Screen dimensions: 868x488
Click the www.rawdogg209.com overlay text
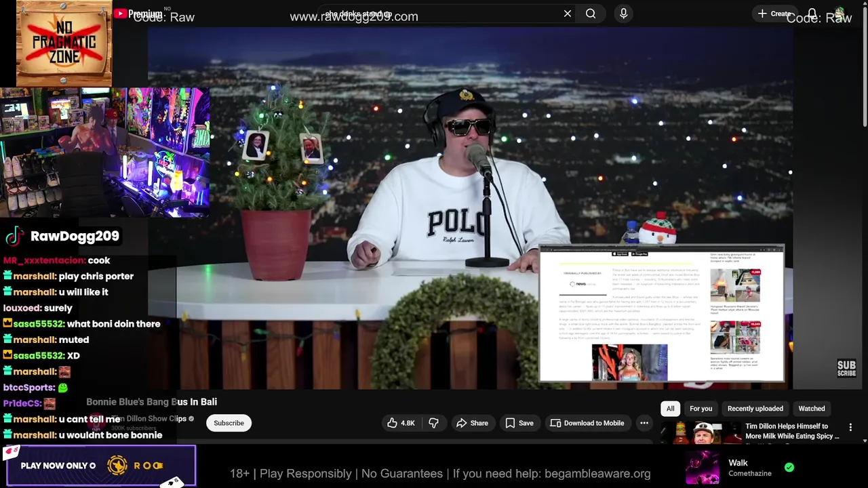tap(354, 17)
